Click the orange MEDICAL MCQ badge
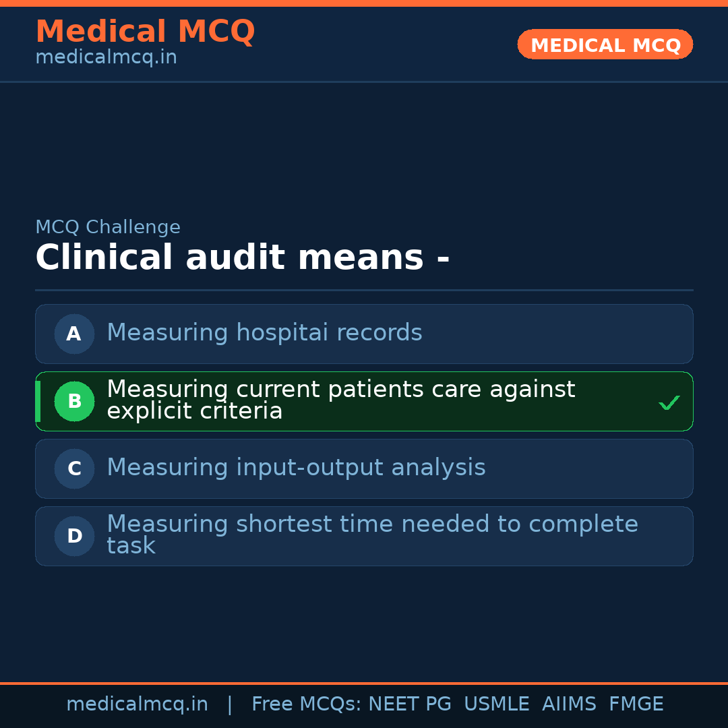This screenshot has width=728, height=728. click(605, 44)
